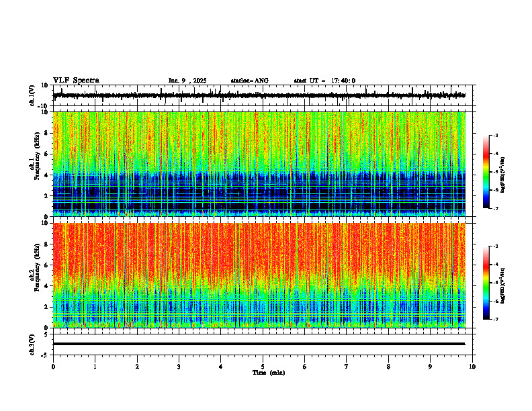532x411 pixels.
Task: Click tick label "0" on the Time axis
Action: pyautogui.click(x=53, y=367)
